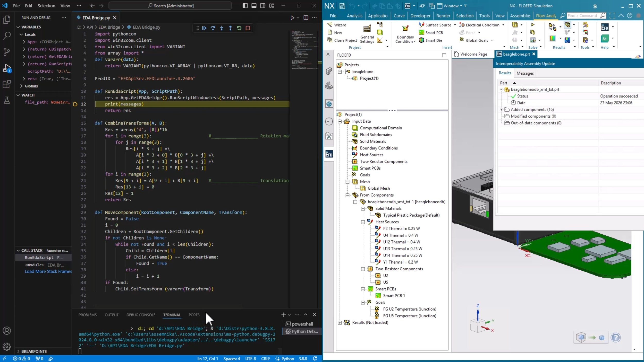Open the VS Code Accounts menu
This screenshot has width=644, height=362.
point(7,331)
